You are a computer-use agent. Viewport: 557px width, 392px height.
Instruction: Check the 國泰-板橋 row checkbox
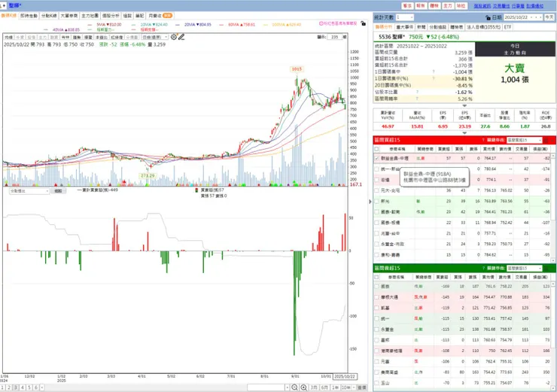(376, 223)
